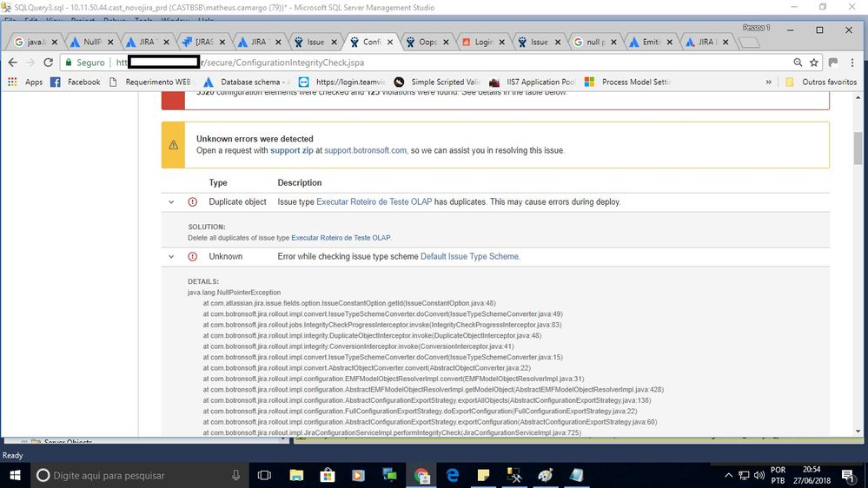Viewport: 868px width, 488px height.
Task: Open the Chrome three-dot menu
Action: point(852,63)
